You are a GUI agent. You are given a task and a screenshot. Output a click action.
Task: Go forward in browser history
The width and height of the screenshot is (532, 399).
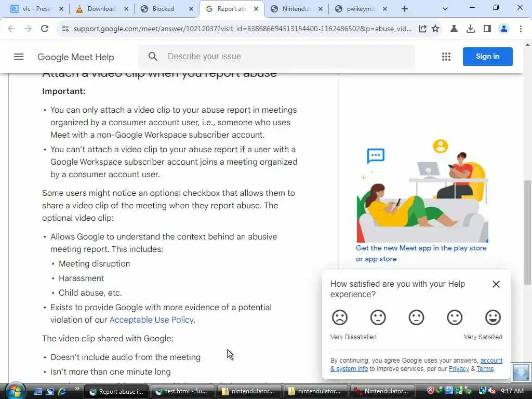click(28, 29)
